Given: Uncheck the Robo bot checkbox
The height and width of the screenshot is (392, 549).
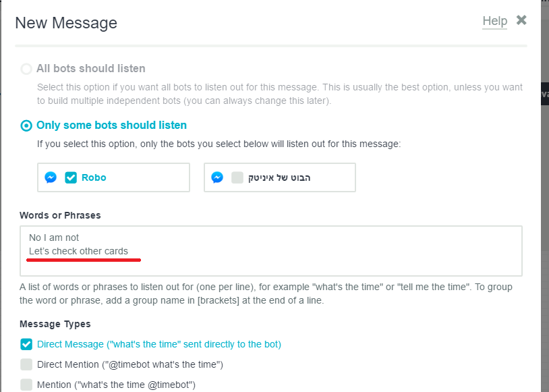Looking at the screenshot, I should point(71,177).
